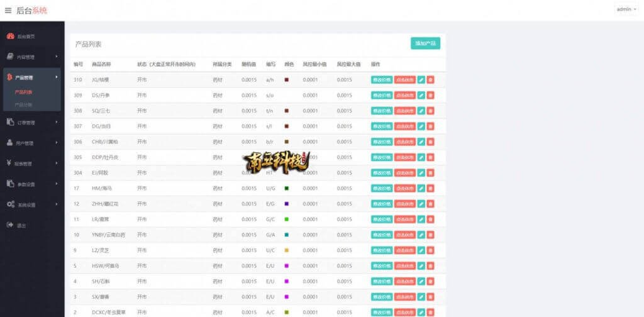Click the 退出 logout icon in sidebar
This screenshot has height=317, width=644.
tap(10, 225)
